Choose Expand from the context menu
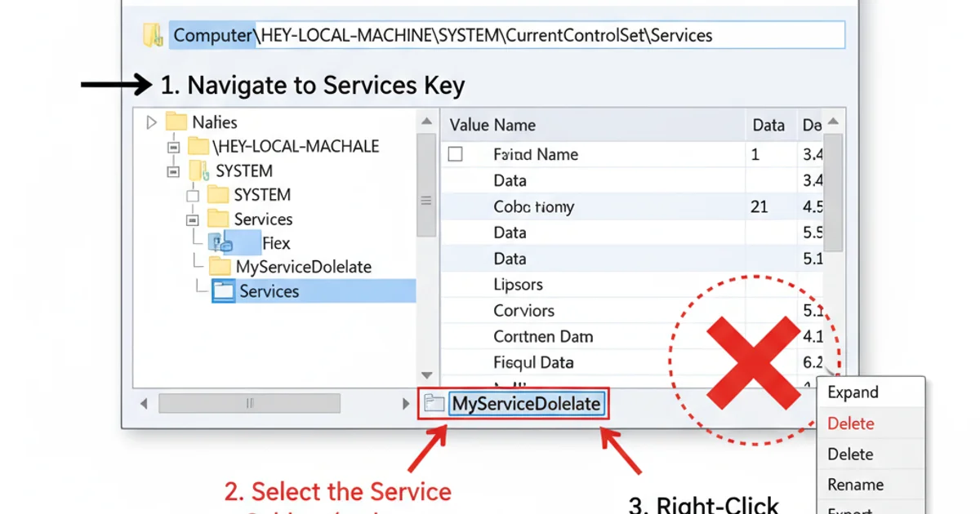 pos(853,392)
